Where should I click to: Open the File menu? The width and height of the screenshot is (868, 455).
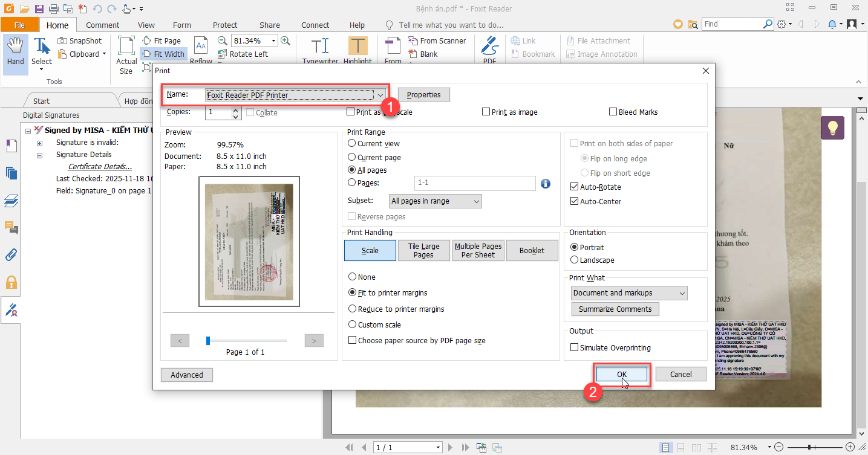[19, 25]
